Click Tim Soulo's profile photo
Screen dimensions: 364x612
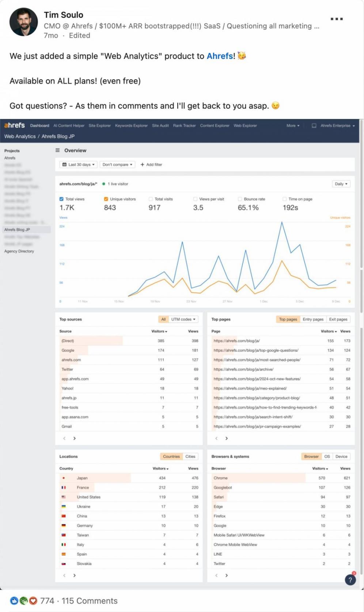[24, 22]
